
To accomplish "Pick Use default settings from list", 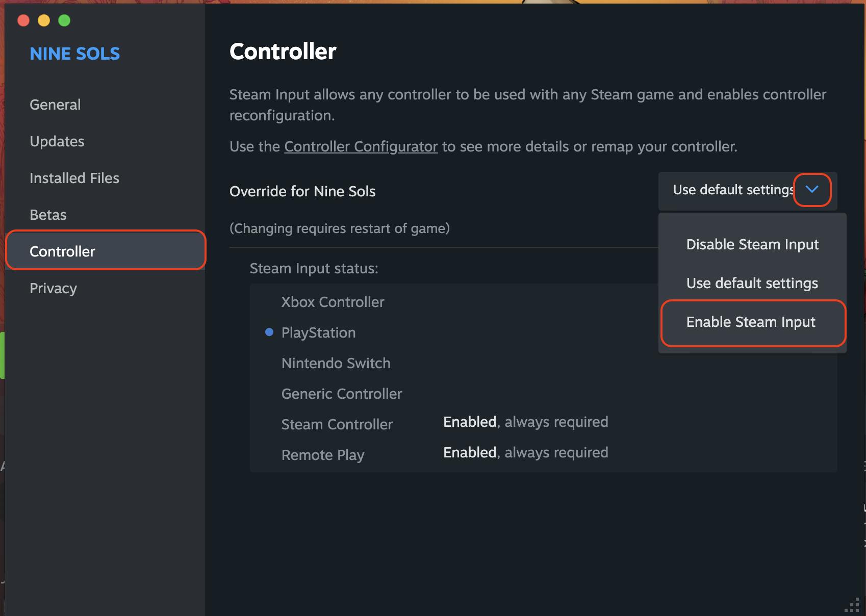I will pyautogui.click(x=752, y=283).
